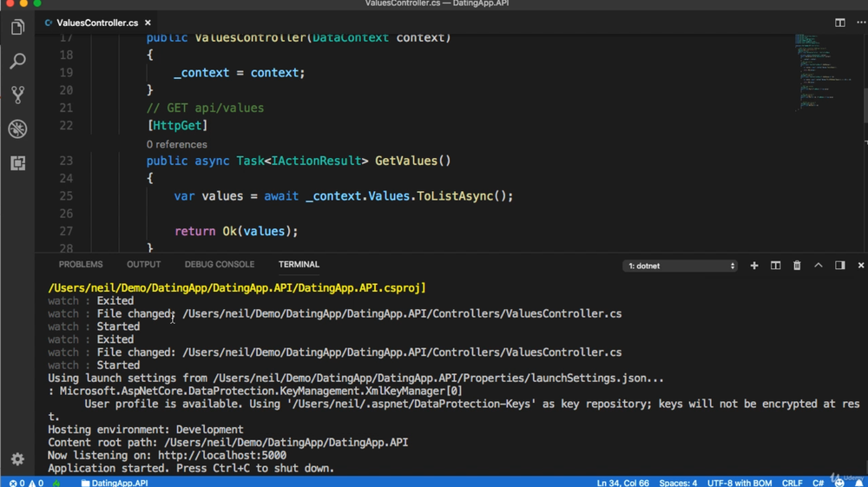The height and width of the screenshot is (487, 868).
Task: Split the terminal pane
Action: (775, 266)
